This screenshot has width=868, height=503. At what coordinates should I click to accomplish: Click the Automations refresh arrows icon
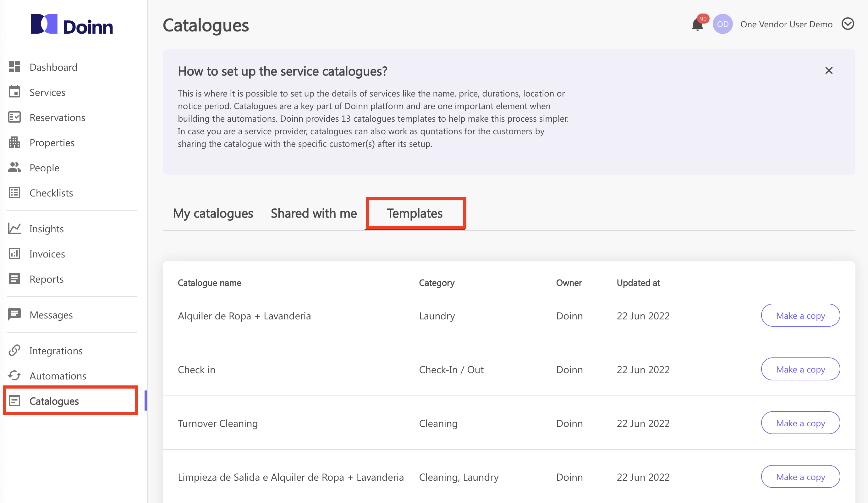coord(14,376)
